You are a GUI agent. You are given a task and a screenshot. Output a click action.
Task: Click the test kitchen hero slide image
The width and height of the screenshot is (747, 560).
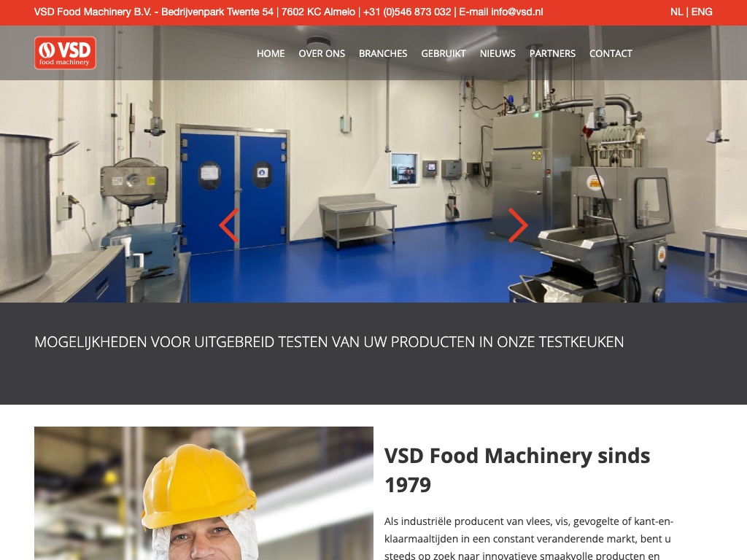[x=373, y=190]
